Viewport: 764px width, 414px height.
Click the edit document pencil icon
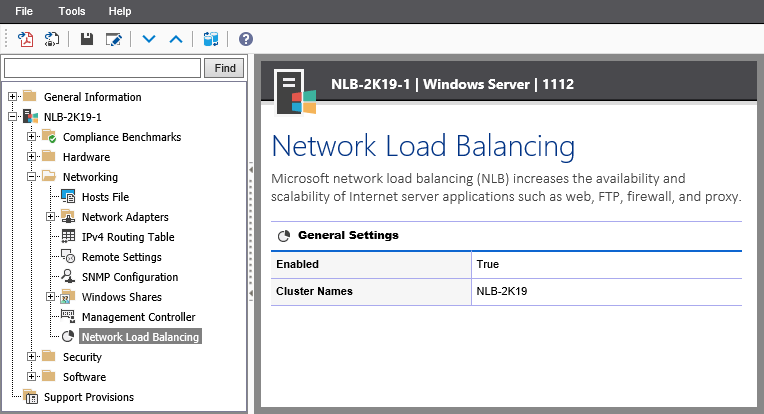click(x=114, y=39)
